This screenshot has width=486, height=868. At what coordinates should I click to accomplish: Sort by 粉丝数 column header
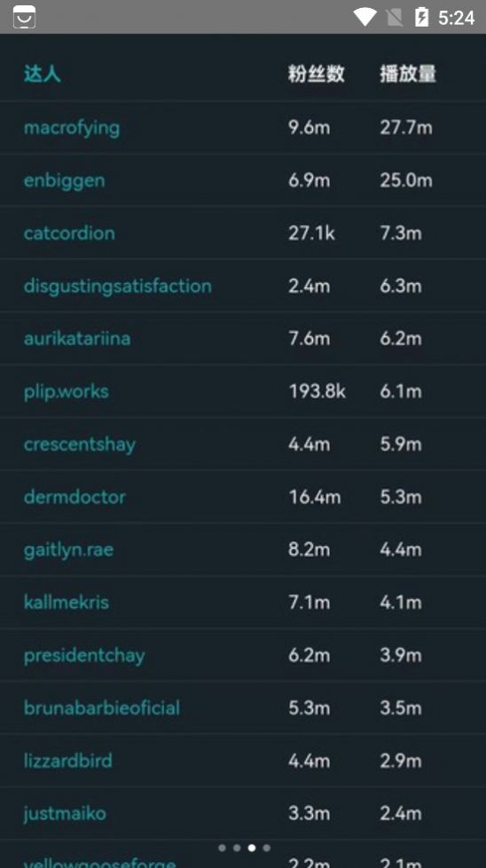point(317,74)
